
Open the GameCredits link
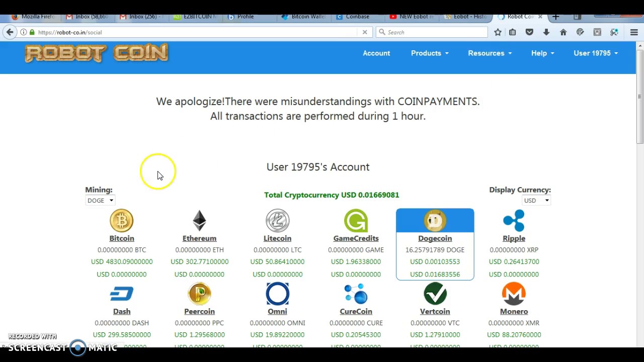click(x=356, y=238)
